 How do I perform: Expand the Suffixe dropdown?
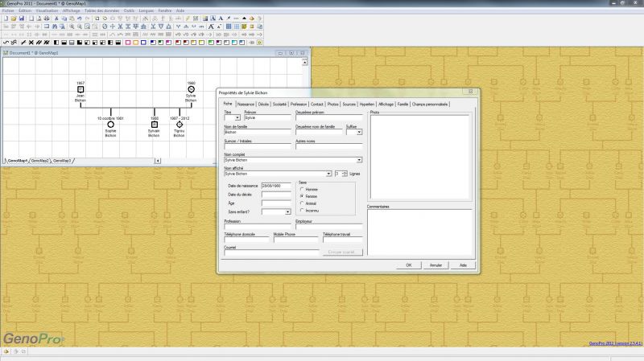click(x=359, y=132)
